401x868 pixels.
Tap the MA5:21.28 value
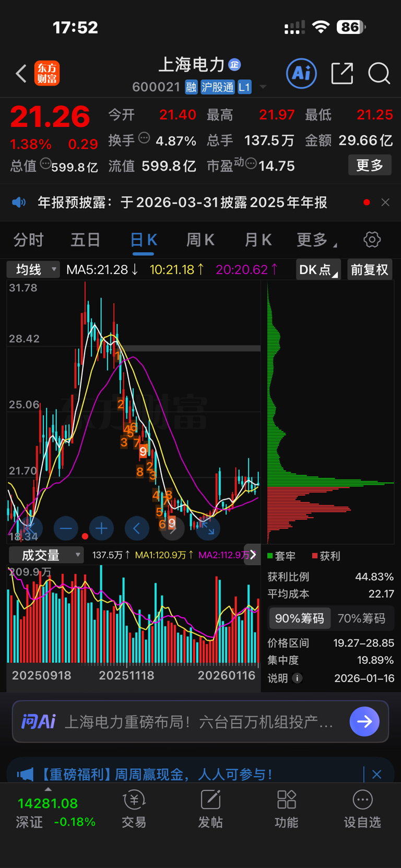[x=102, y=269]
